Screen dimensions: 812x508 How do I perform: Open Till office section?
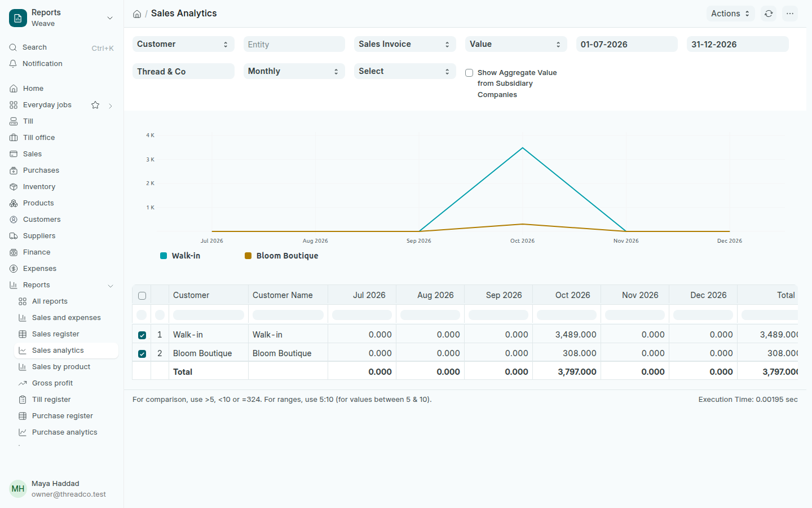click(x=61, y=138)
